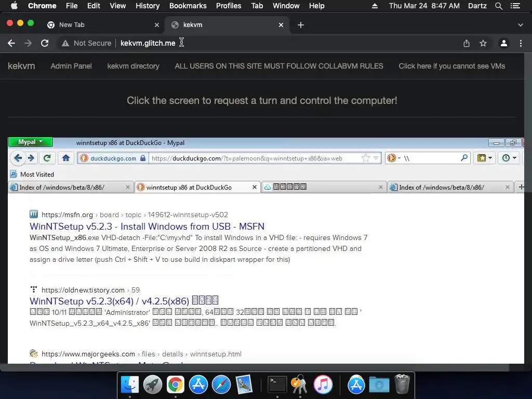532x399 pixels.
Task: Open Launchpad from the Dock
Action: [152, 384]
